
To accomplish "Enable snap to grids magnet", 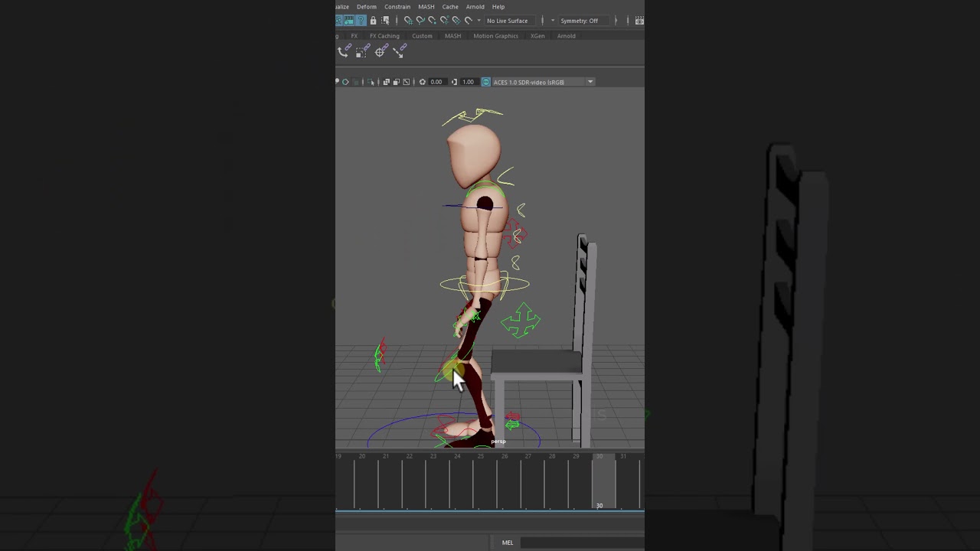I will tap(408, 21).
